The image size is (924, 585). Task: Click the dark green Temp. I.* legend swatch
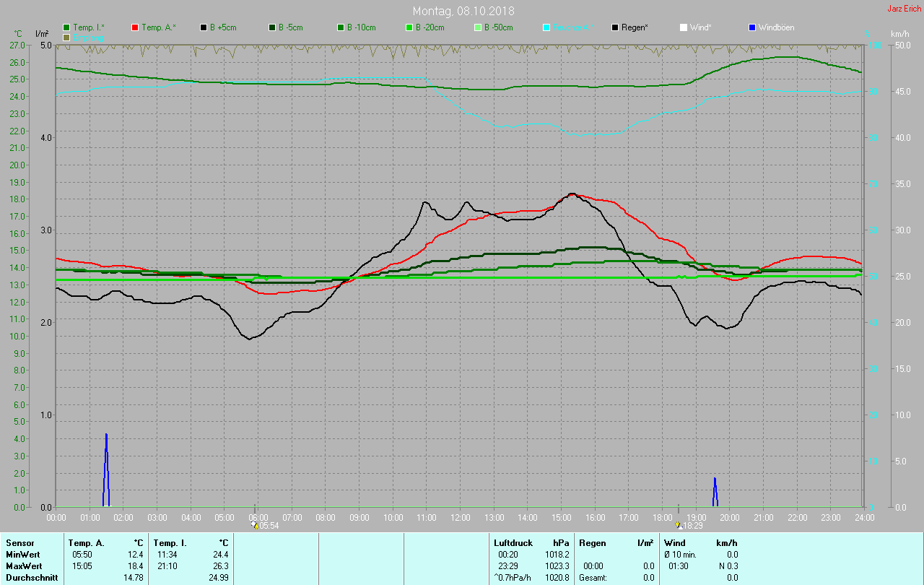[x=67, y=27]
